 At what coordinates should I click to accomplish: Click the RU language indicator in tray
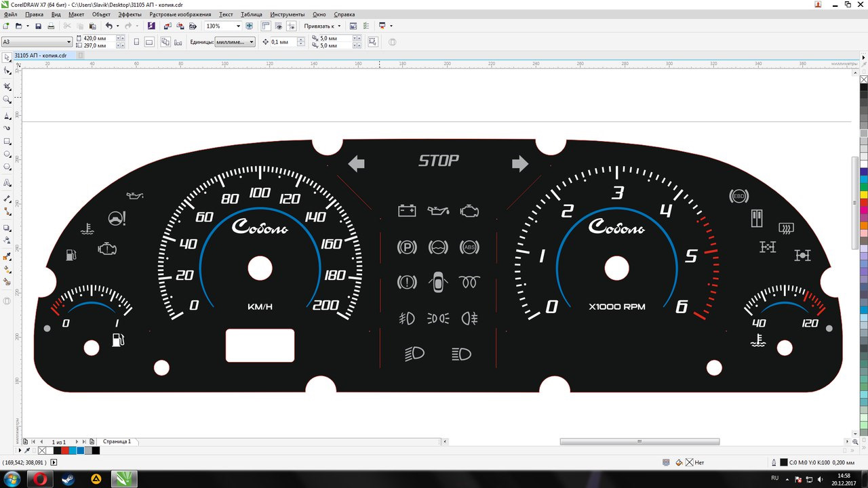tap(774, 478)
